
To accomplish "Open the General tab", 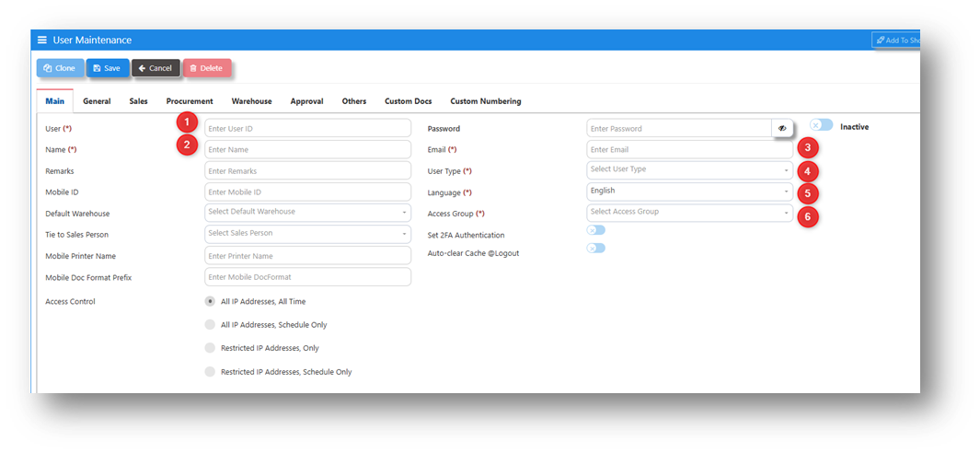I will click(97, 100).
